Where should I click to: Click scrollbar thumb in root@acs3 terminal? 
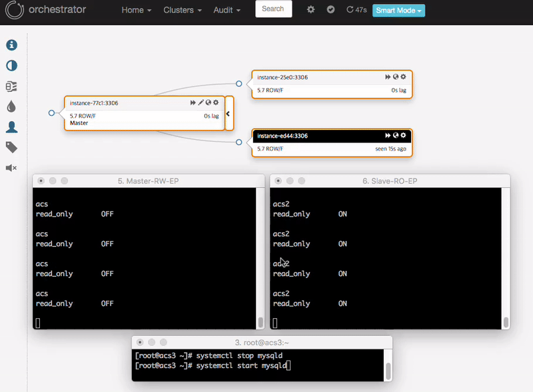388,371
